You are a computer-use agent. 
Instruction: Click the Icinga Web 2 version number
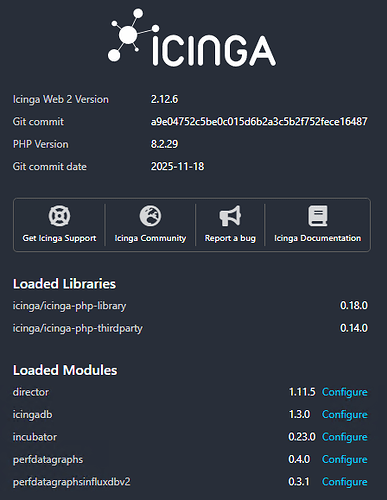coord(164,99)
